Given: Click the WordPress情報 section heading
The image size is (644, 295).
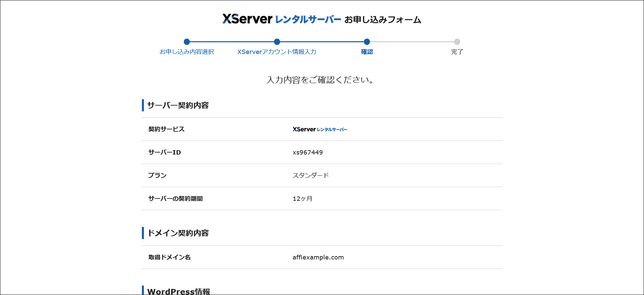Looking at the screenshot, I should [x=179, y=291].
